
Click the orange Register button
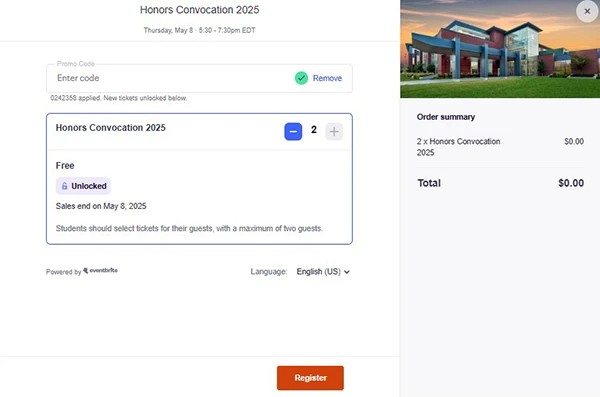pos(310,378)
